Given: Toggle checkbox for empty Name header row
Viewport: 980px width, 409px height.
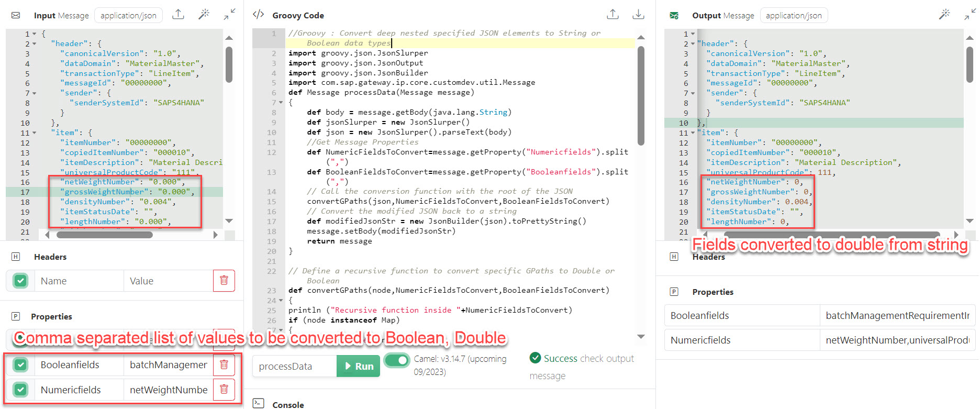Looking at the screenshot, I should pyautogui.click(x=20, y=281).
